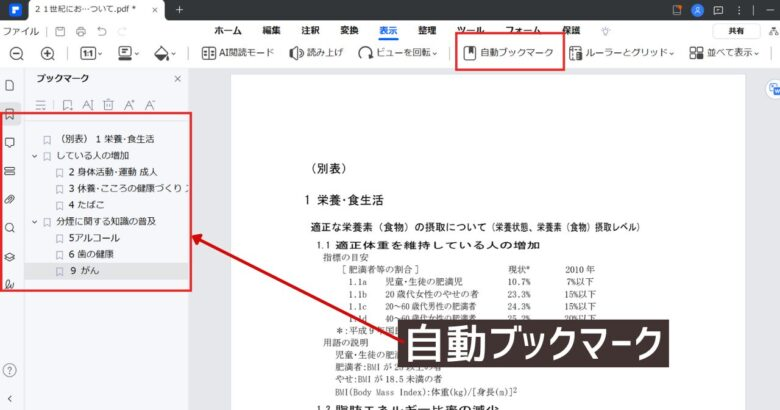Viewport: 780px width, 410px height.
Task: Close the ブックマーク panel
Action: [x=178, y=79]
